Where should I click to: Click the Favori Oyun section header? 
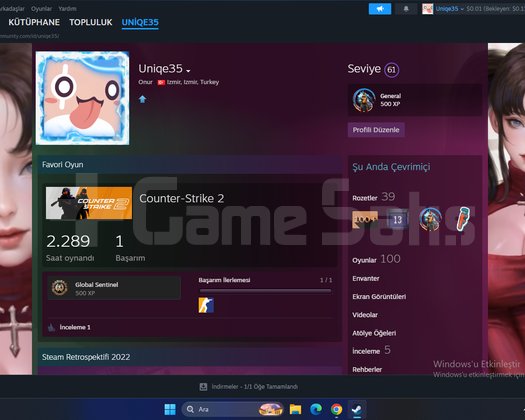[x=63, y=165]
